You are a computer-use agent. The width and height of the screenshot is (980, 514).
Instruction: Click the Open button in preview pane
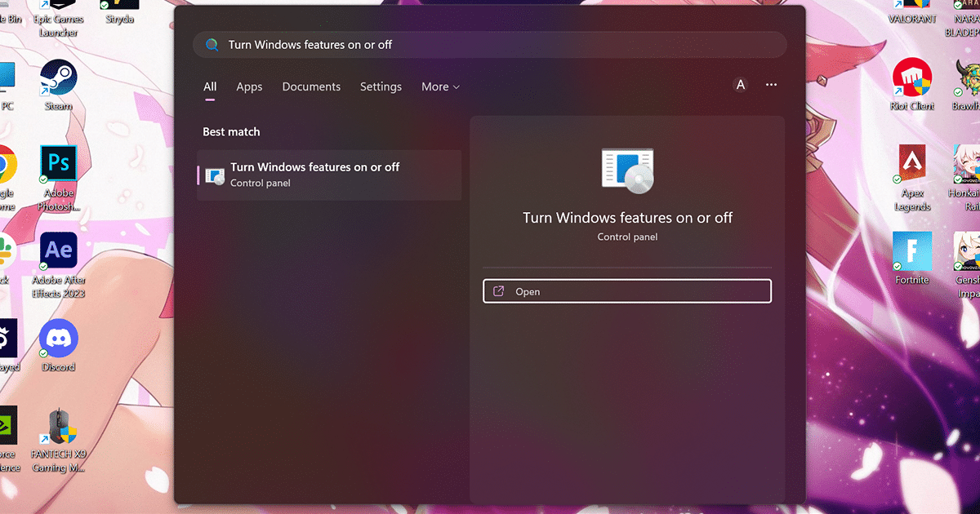pos(626,291)
